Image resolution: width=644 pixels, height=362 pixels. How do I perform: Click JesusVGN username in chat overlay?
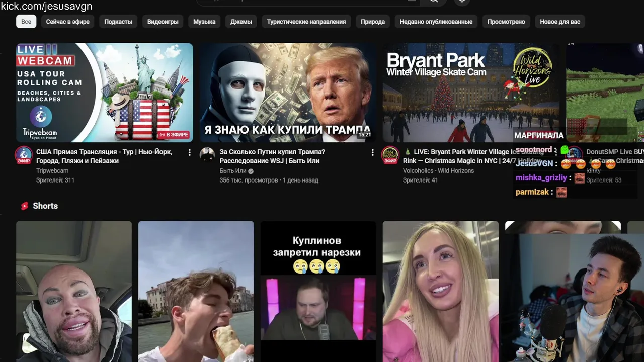[x=534, y=164]
